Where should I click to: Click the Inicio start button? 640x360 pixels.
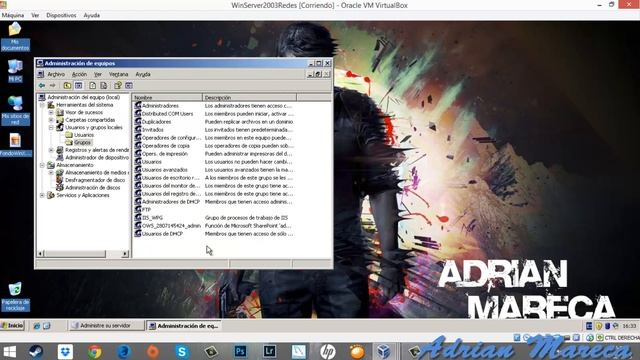click(x=13, y=326)
